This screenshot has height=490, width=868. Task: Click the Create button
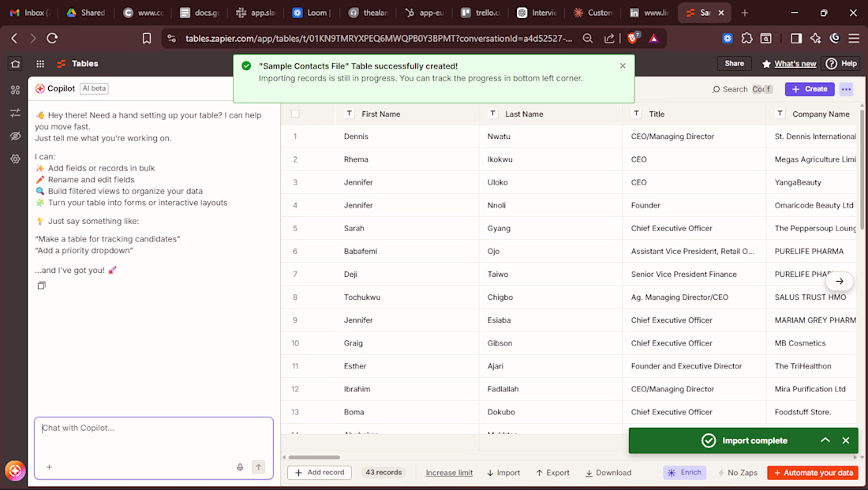point(810,89)
